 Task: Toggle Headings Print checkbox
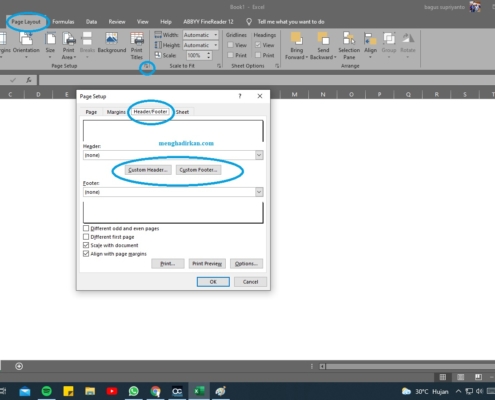tap(258, 55)
